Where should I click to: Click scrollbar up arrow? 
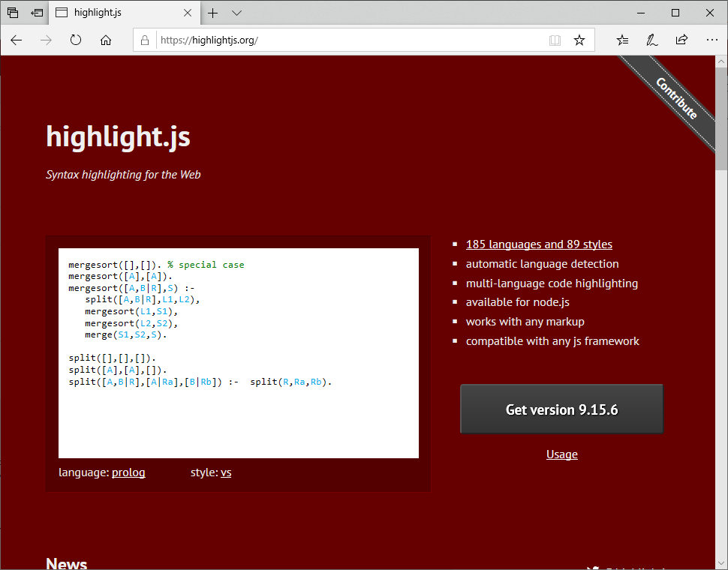[721, 61]
